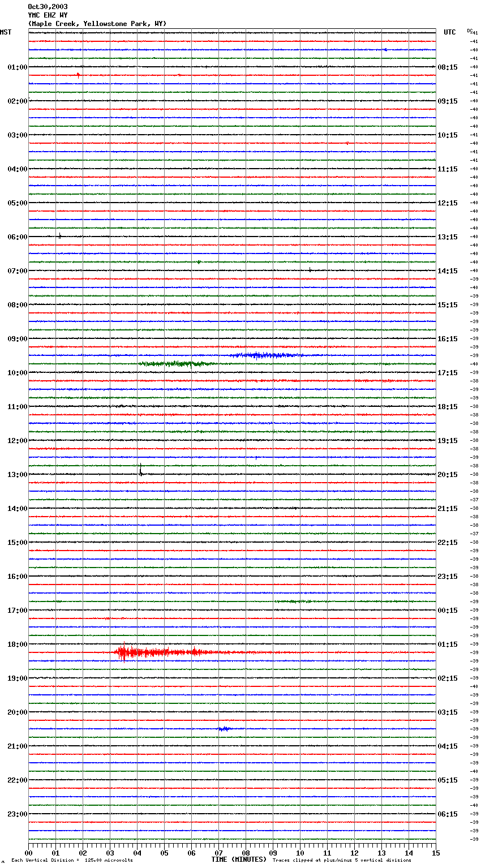Click the 06:15 UTC label
The height and width of the screenshot is (868, 481).
[448, 814]
